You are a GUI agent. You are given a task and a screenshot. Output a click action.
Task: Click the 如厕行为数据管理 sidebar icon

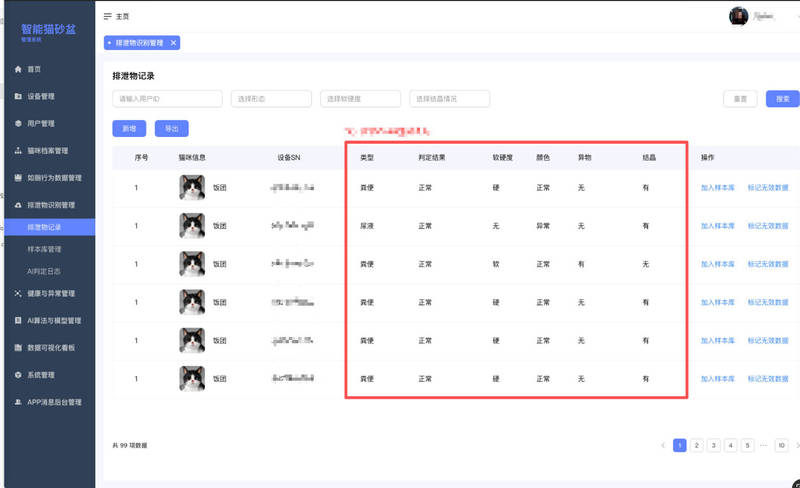pos(18,178)
